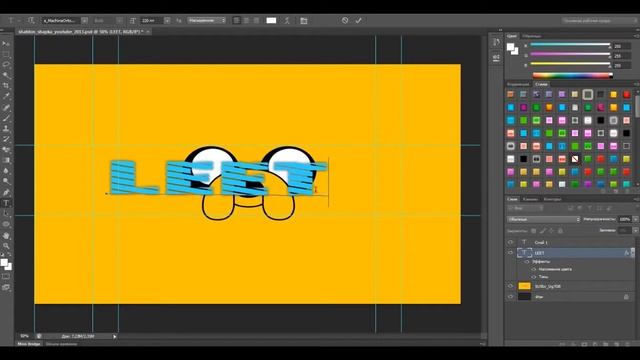
Task: Select the Healing Brush tool
Action: coord(6,107)
